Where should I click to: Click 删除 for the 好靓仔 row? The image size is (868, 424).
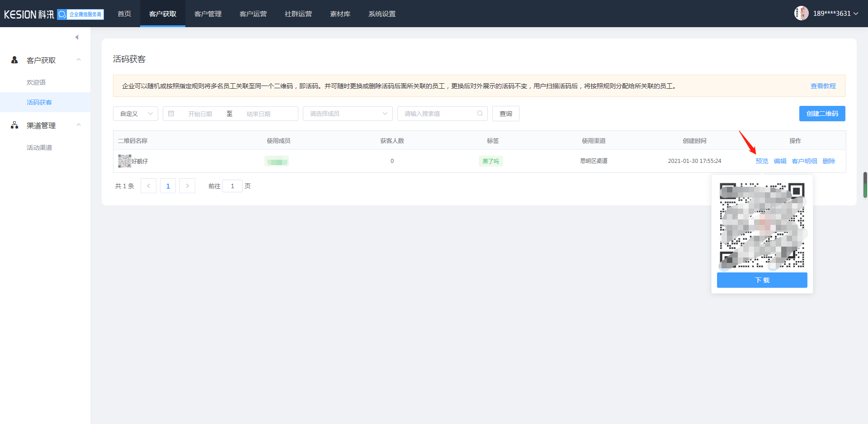829,161
